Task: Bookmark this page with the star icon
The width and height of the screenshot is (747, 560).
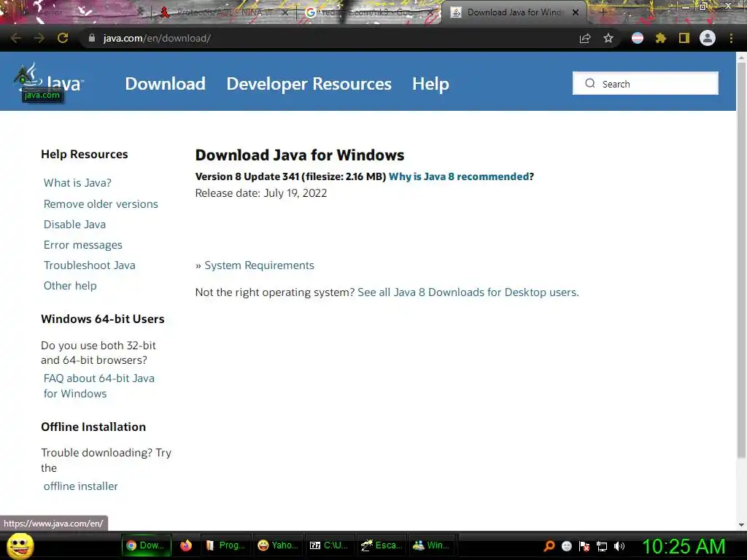Action: (x=608, y=38)
